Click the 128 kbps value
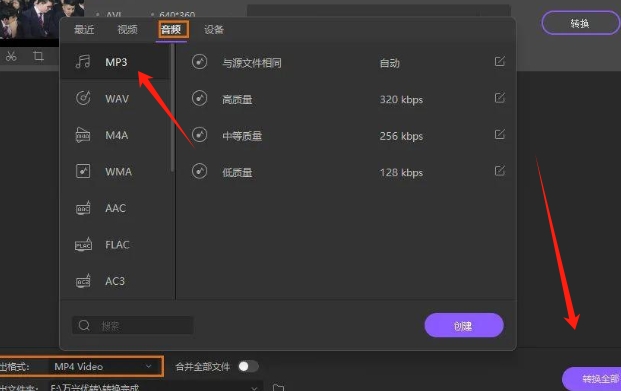Screen dimensions: 621x391 click(x=401, y=172)
